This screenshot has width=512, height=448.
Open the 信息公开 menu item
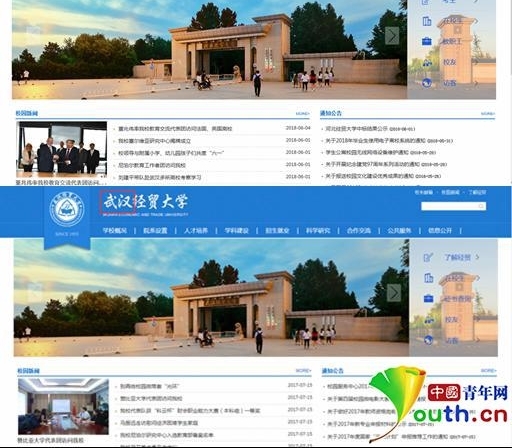[x=440, y=230]
